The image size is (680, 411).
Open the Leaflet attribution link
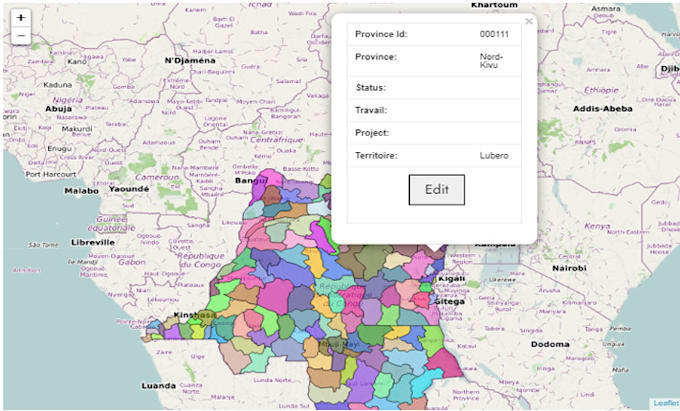(666, 403)
